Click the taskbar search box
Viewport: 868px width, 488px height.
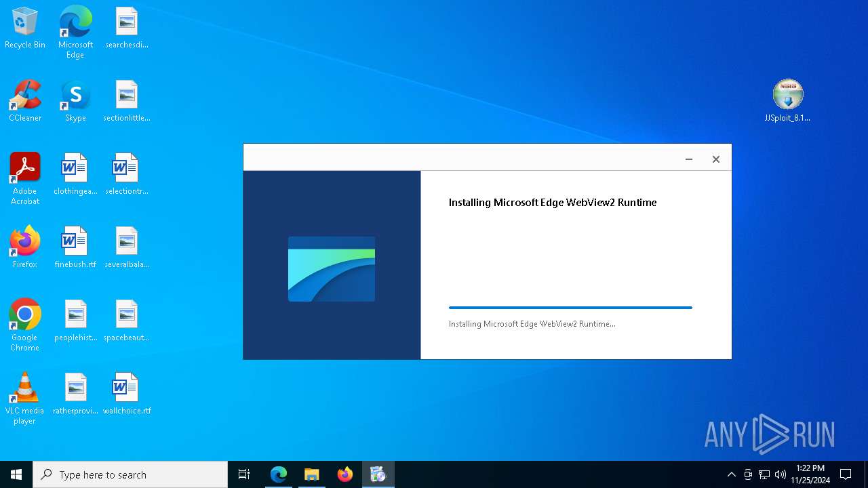[130, 474]
